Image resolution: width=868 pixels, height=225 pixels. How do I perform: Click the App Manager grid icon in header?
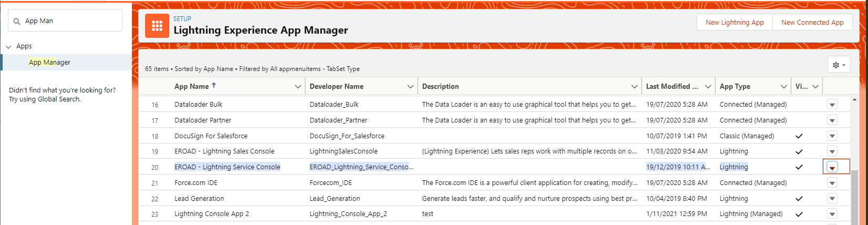point(157,26)
